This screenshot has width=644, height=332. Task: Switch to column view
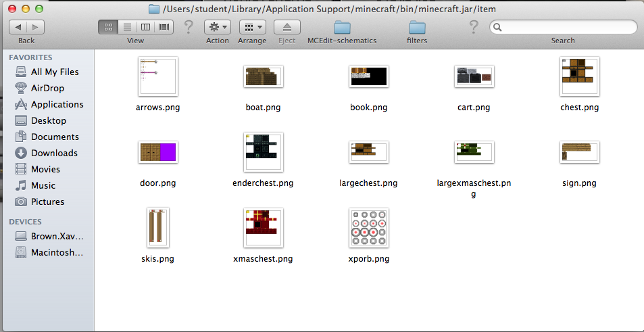(x=145, y=28)
